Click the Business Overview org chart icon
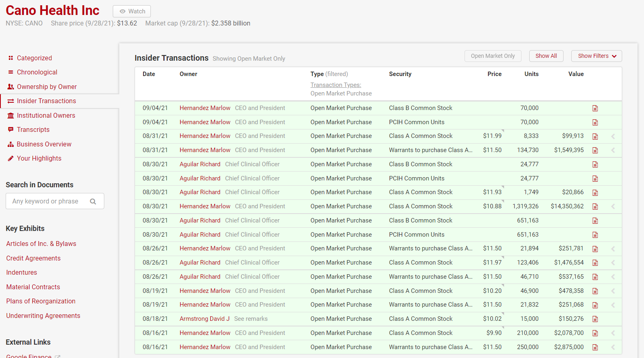 11,144
